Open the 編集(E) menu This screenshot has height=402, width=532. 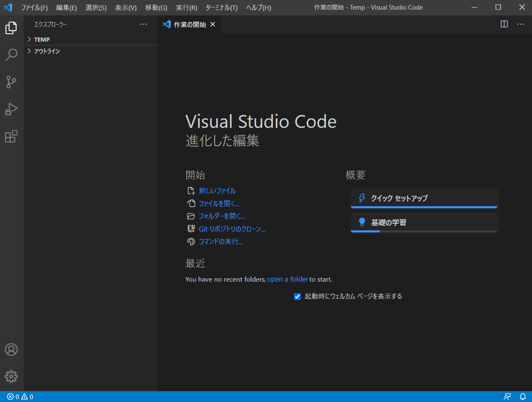(x=67, y=7)
